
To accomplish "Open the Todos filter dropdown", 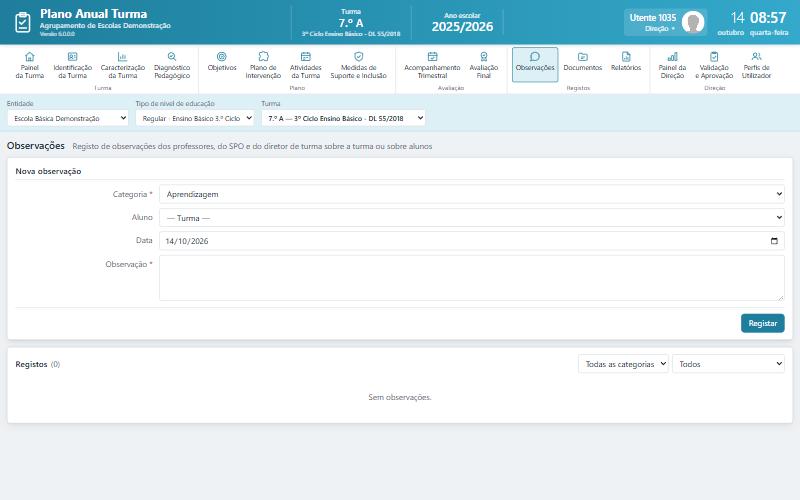I will tap(729, 364).
